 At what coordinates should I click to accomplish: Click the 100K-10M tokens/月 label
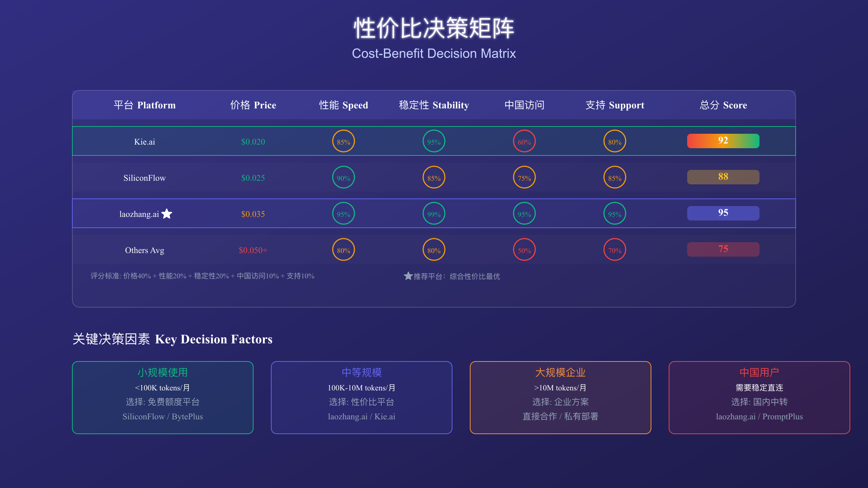pyautogui.click(x=362, y=388)
